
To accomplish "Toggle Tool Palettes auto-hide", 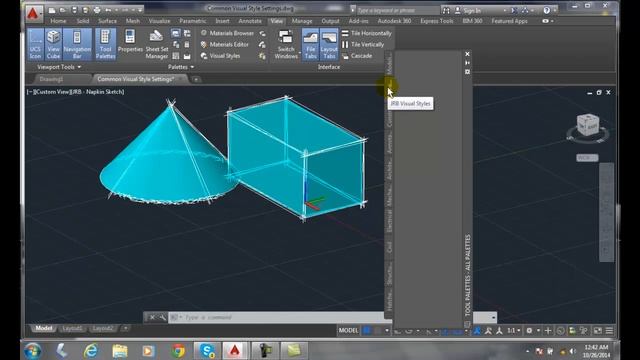I will point(467,63).
